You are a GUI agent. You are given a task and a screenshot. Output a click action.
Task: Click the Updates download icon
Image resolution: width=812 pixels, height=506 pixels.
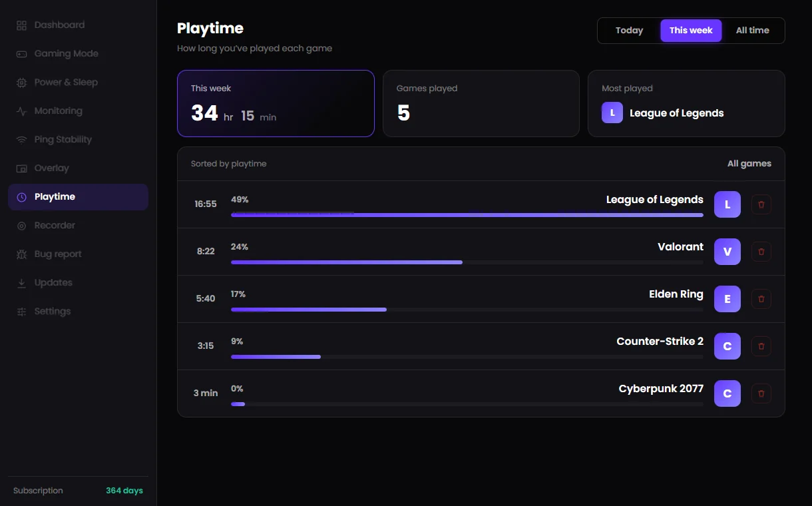[21, 283]
